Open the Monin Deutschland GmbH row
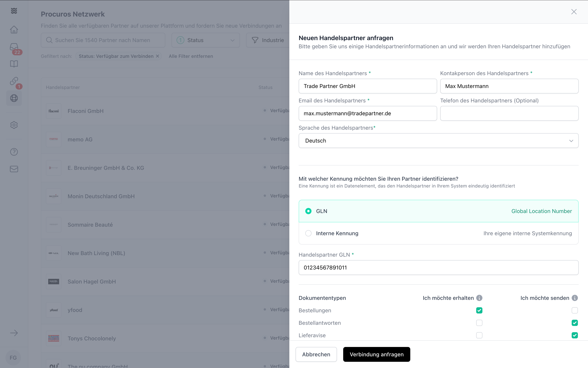The image size is (588, 368). point(165,196)
